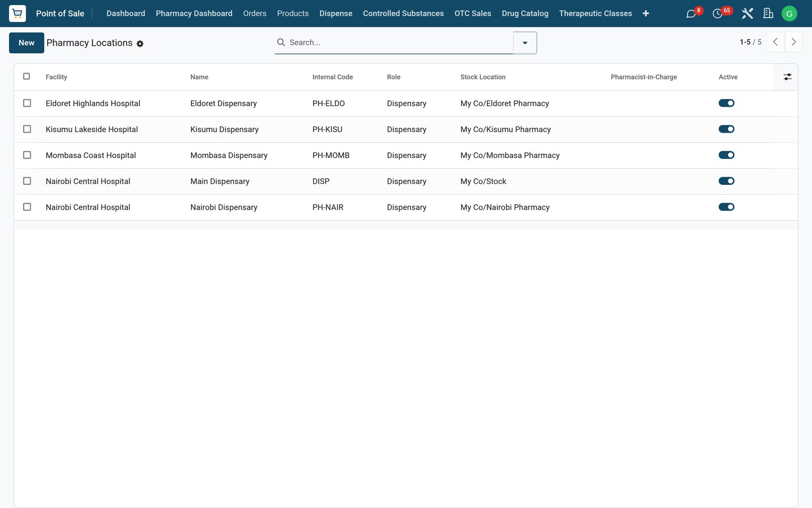This screenshot has width=812, height=508.
Task: Open the messages chat icon
Action: (691, 14)
